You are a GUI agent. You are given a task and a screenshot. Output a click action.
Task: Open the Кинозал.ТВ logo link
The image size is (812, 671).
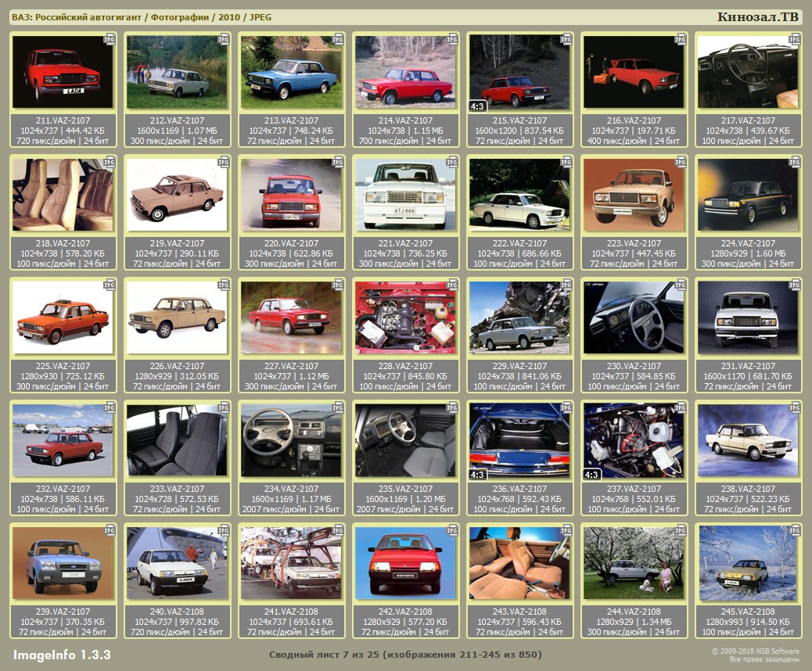pos(757,17)
